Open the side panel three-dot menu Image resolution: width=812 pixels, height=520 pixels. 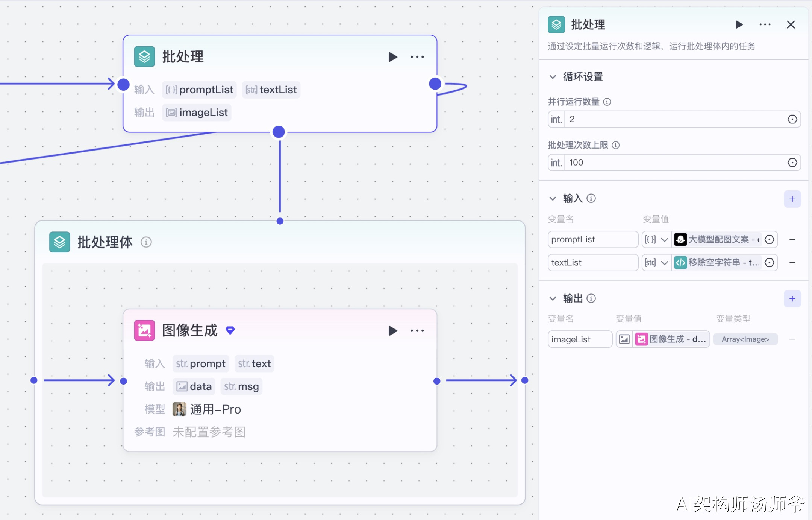tap(765, 24)
